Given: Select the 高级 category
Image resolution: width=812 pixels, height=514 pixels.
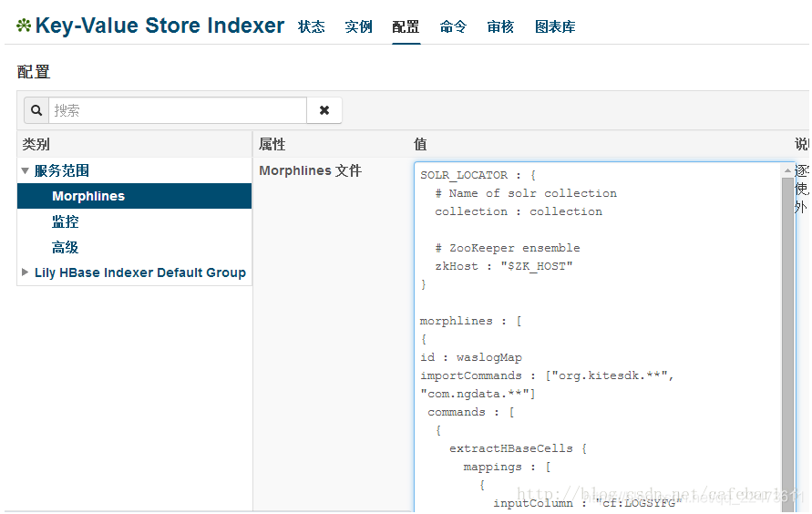Looking at the screenshot, I should [x=66, y=247].
